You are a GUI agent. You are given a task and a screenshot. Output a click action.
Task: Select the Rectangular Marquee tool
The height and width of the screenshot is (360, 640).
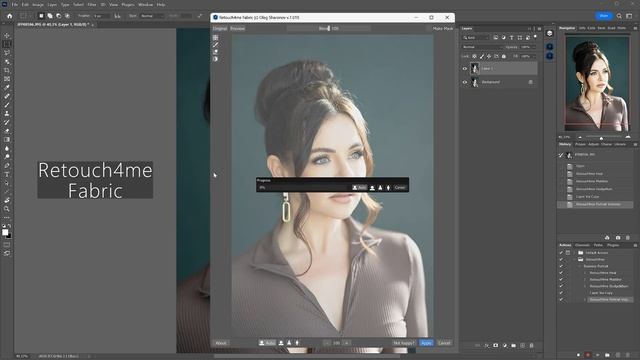click(7, 44)
